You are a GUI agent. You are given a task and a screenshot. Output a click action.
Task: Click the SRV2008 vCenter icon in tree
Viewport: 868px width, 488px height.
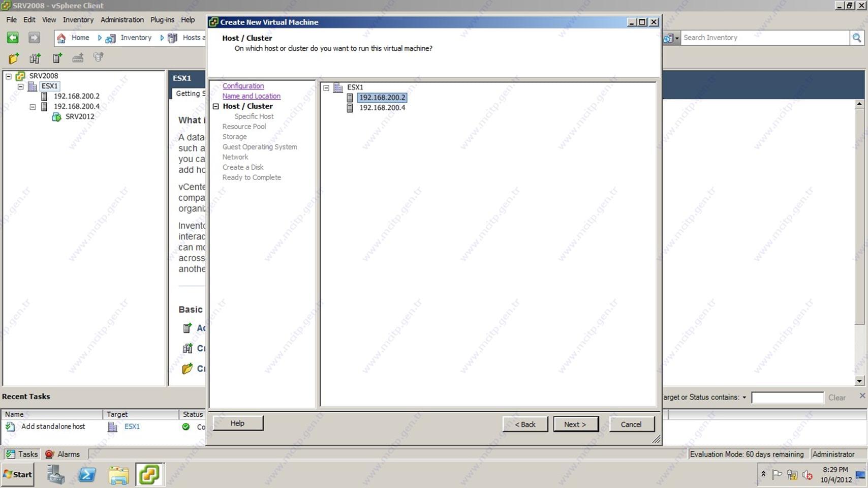[20, 76]
